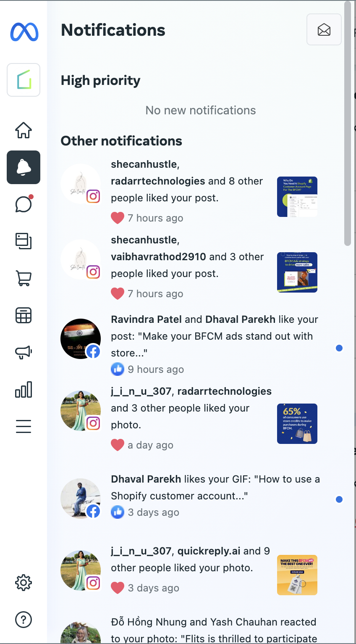Screen dimensions: 356x644
Task: Open the Insights bar chart icon
Action: coord(24,389)
